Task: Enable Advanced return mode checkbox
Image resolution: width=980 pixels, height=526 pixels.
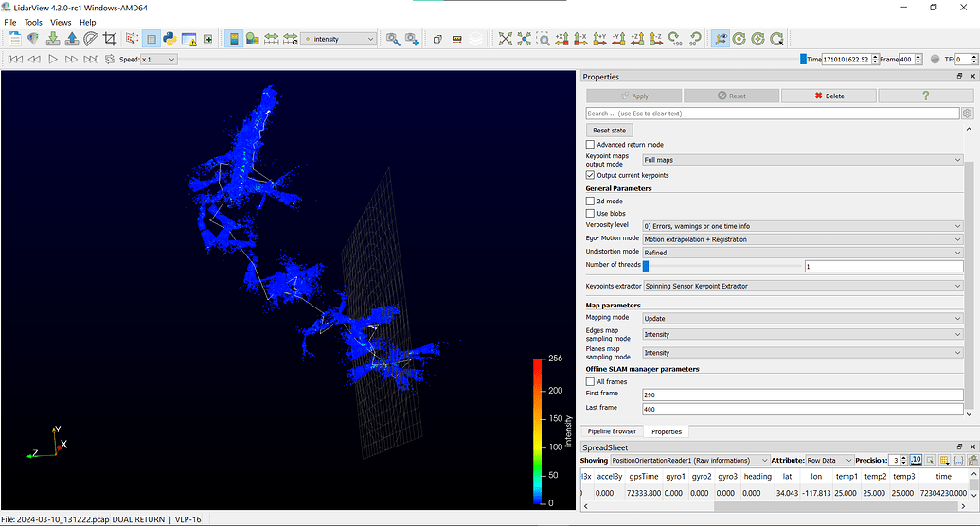Action: (x=590, y=145)
